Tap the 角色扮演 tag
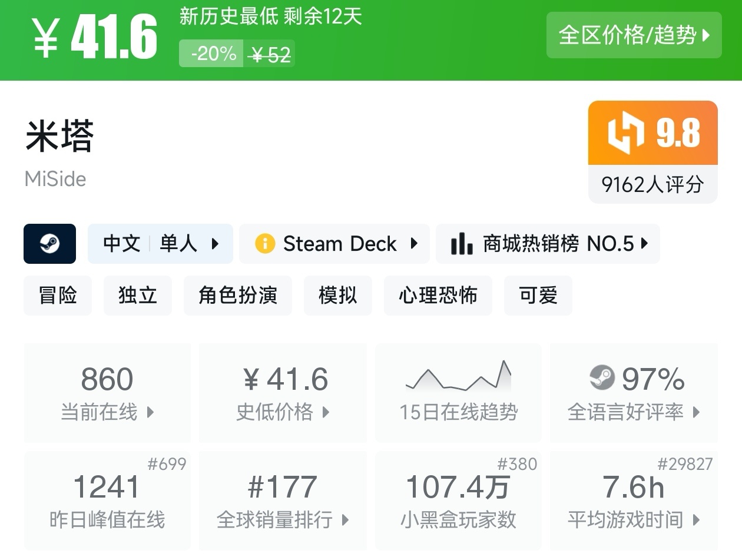This screenshot has height=560, width=742. click(237, 296)
